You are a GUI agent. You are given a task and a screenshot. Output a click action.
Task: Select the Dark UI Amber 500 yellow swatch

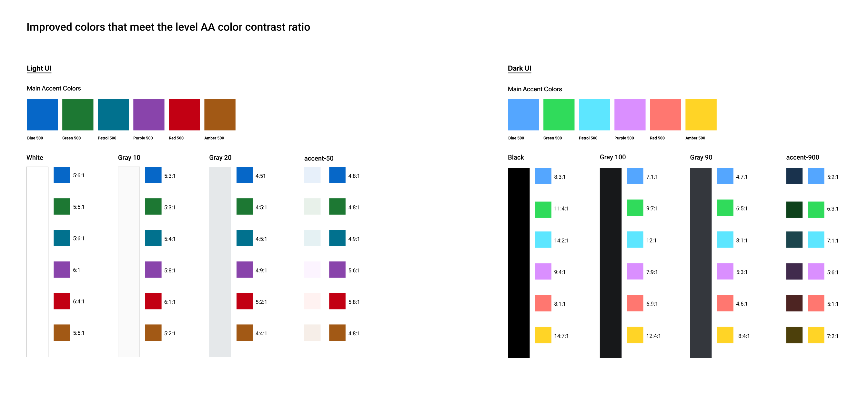pyautogui.click(x=701, y=114)
